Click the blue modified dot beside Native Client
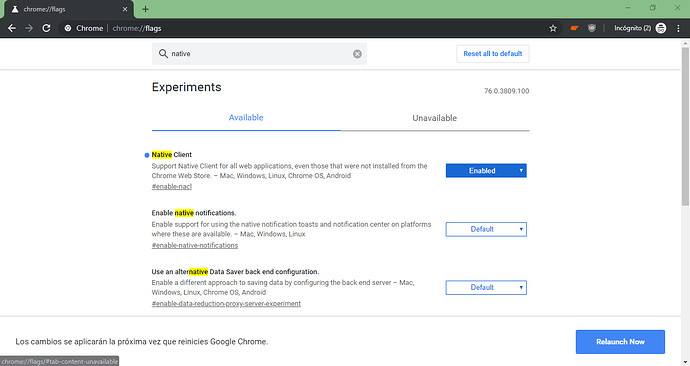 point(147,155)
